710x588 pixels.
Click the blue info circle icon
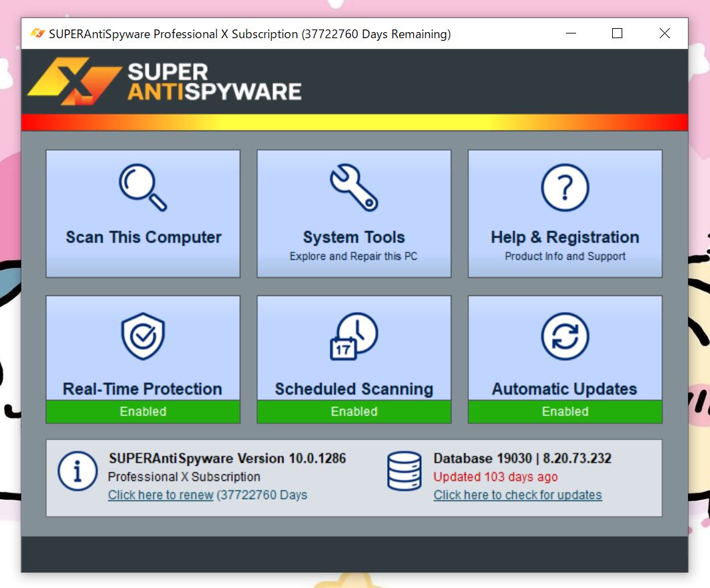click(x=78, y=471)
